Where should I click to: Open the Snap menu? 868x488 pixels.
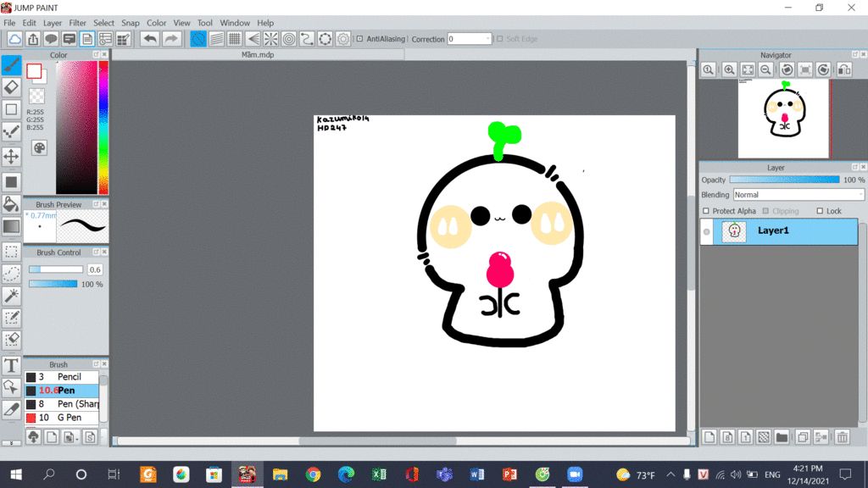point(130,23)
